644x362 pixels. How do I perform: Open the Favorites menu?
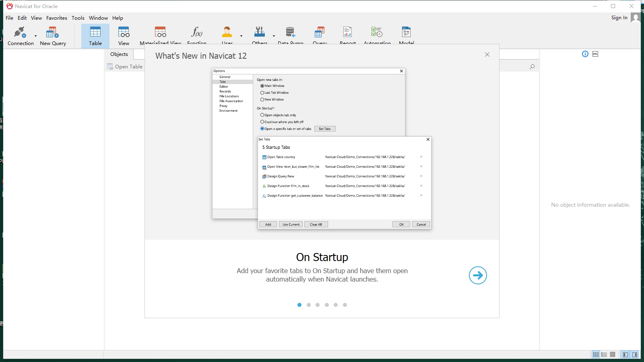pos(57,18)
